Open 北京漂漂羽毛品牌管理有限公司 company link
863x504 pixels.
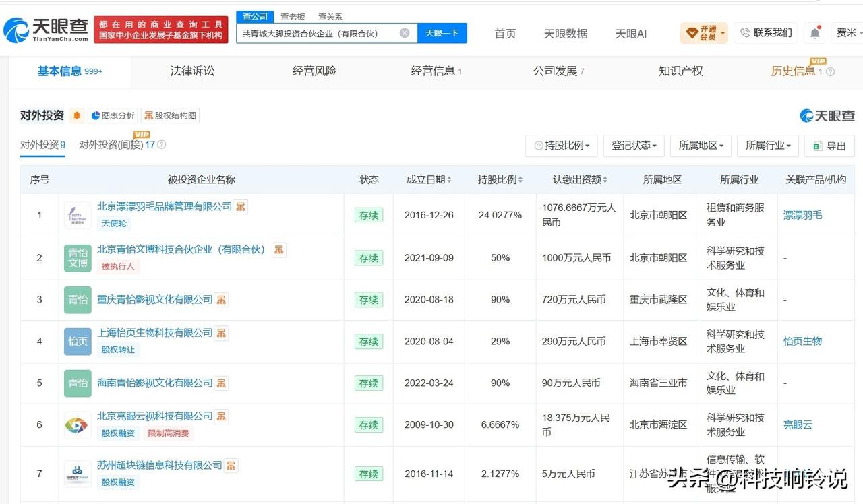pos(165,206)
